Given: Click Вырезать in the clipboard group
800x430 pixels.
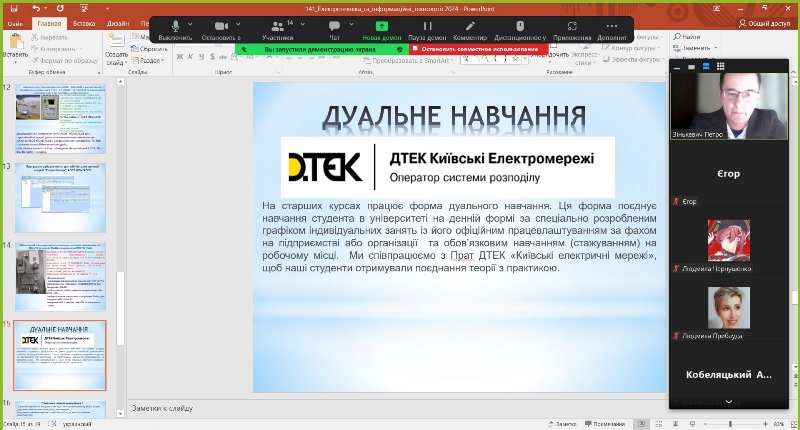Looking at the screenshot, I should (x=49, y=37).
